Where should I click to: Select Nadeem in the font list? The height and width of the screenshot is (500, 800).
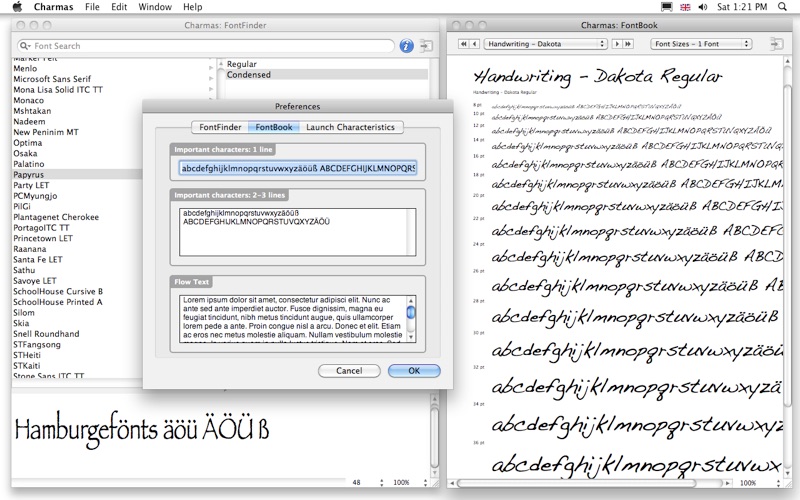pyautogui.click(x=29, y=121)
